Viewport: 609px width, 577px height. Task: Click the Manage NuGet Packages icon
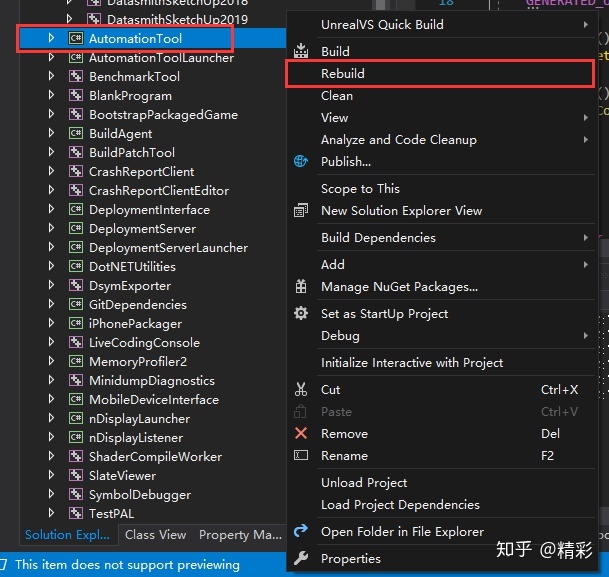tap(301, 287)
